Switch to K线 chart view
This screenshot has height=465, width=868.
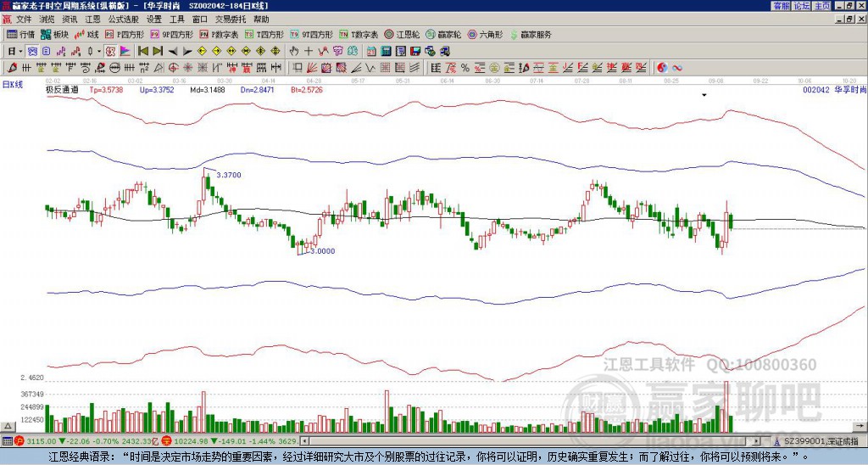pyautogui.click(x=86, y=34)
